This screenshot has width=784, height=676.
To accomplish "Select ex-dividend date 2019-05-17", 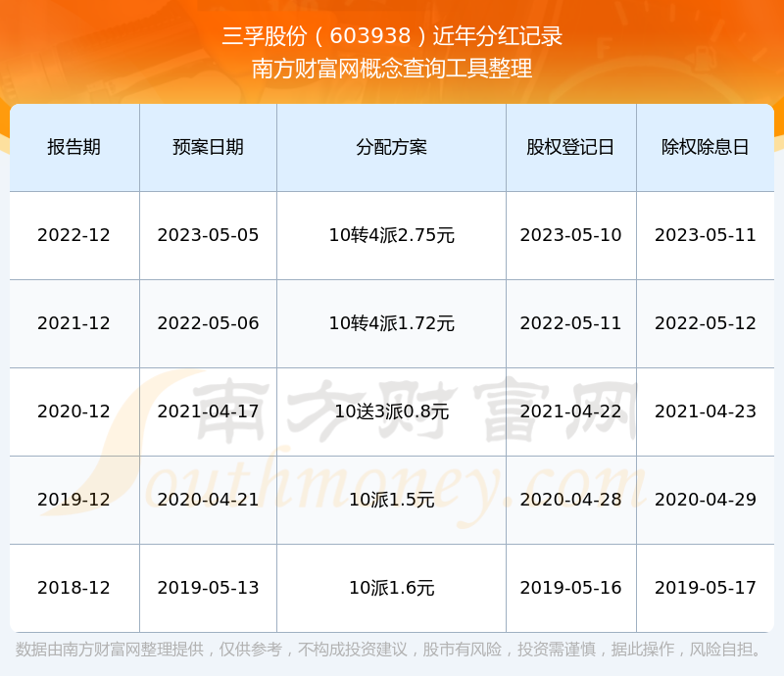I will coord(705,588).
